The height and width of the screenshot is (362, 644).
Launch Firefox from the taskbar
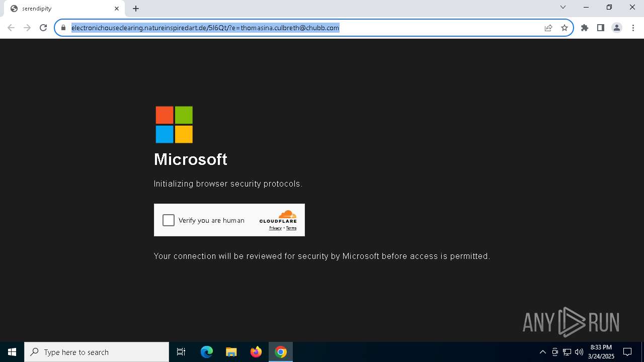tap(256, 352)
